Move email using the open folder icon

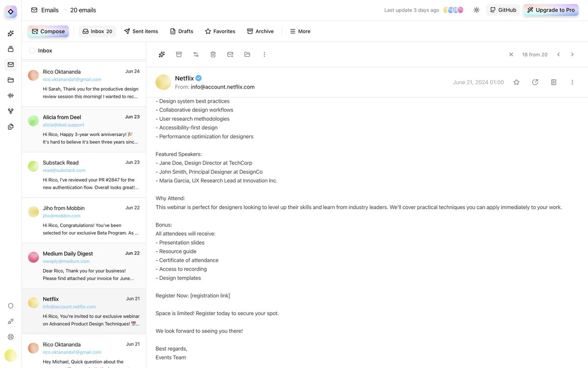point(247,54)
